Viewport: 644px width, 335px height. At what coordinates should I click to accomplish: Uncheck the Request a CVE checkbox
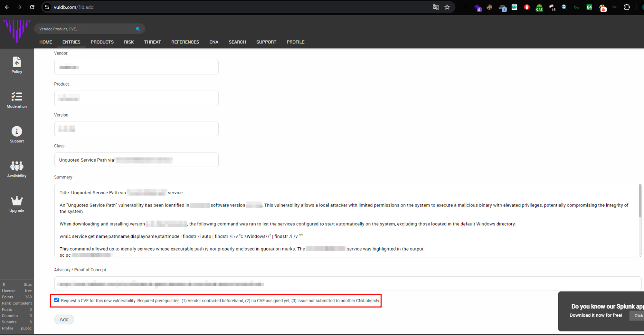pyautogui.click(x=57, y=300)
